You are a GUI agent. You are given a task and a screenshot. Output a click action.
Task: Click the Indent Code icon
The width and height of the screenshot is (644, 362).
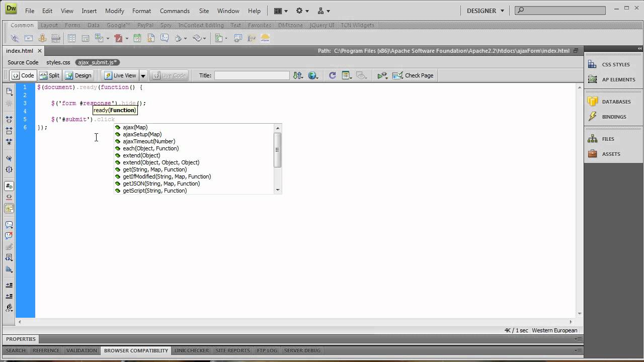pos(9,285)
